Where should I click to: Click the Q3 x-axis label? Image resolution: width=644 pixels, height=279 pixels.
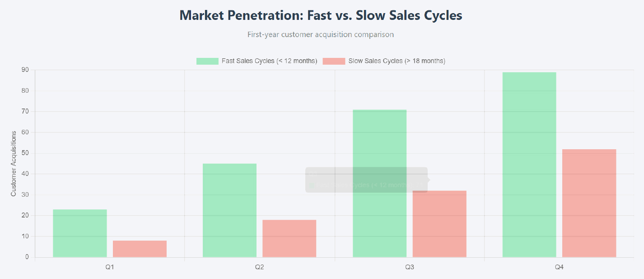[410, 267]
